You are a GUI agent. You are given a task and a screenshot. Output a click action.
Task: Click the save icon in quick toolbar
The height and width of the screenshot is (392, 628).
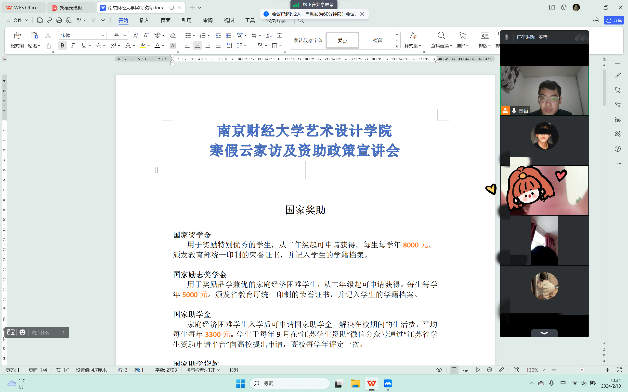pyautogui.click(x=40, y=20)
